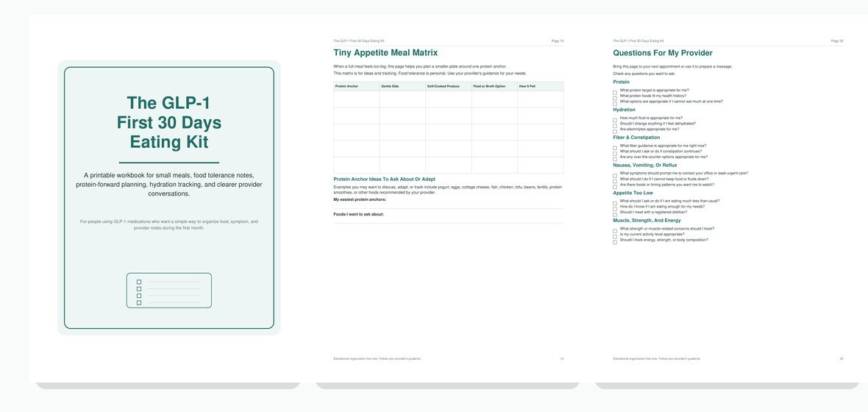Tick 'What options are appropriate if I cannot eat much'
This screenshot has height=412, width=868.
[x=615, y=104]
